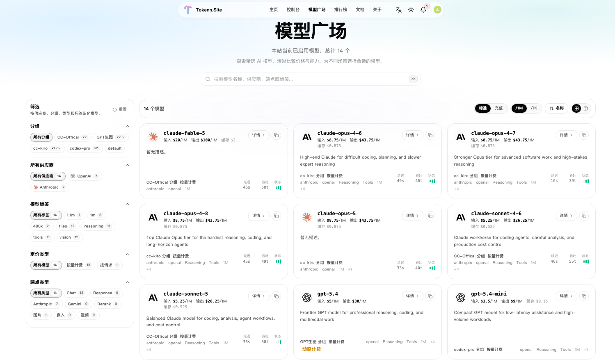Viewport: 615px width, 364px height.
Task: Collapse the 定价类型 filter section
Action: (127, 255)
